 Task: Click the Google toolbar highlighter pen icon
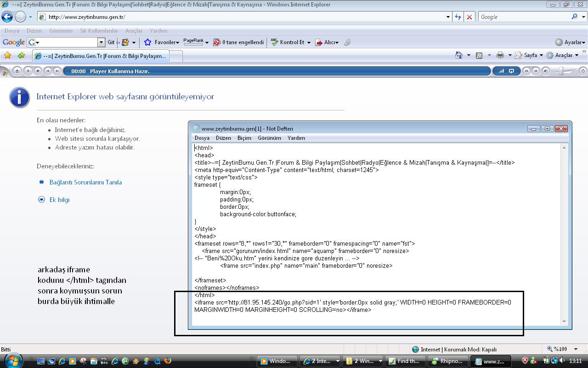(x=347, y=42)
